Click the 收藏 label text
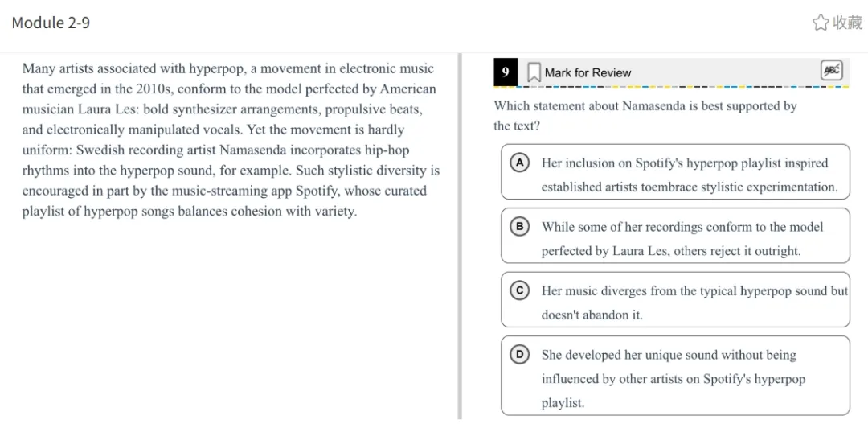 (x=847, y=23)
